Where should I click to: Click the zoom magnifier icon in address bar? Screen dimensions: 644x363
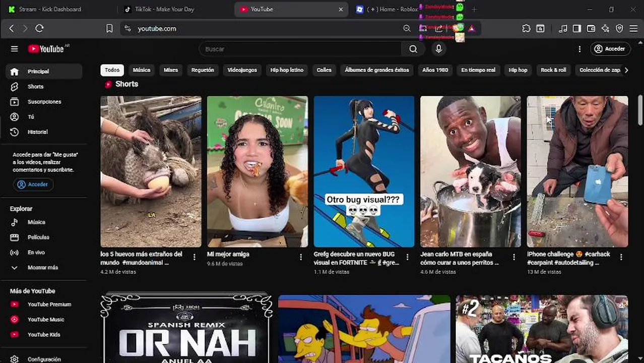407,29
